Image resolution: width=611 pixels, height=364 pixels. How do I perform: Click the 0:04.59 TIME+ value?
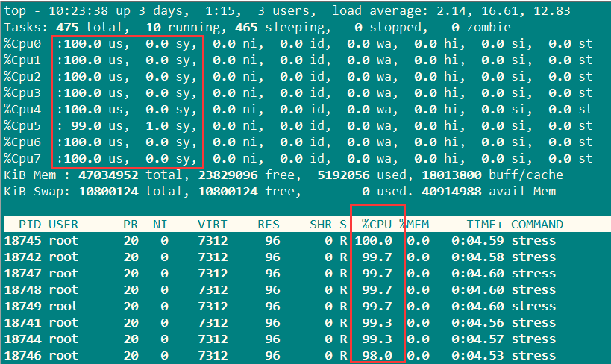pyautogui.click(x=477, y=240)
